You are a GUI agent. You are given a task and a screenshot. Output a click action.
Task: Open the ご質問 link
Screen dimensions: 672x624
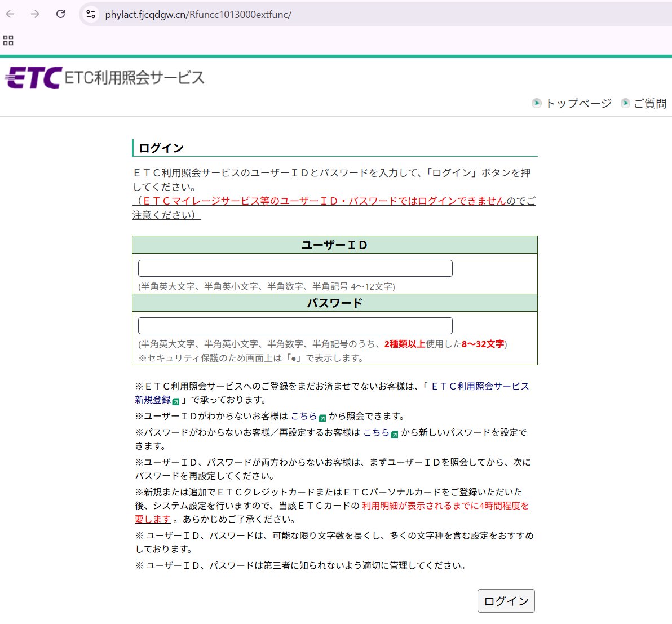[649, 103]
